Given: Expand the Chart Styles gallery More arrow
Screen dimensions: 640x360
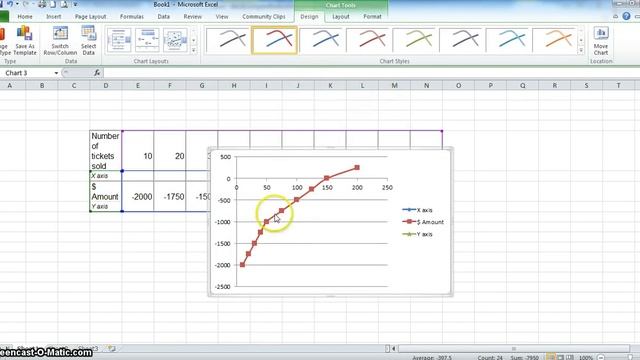Looking at the screenshot, I should click(581, 50).
